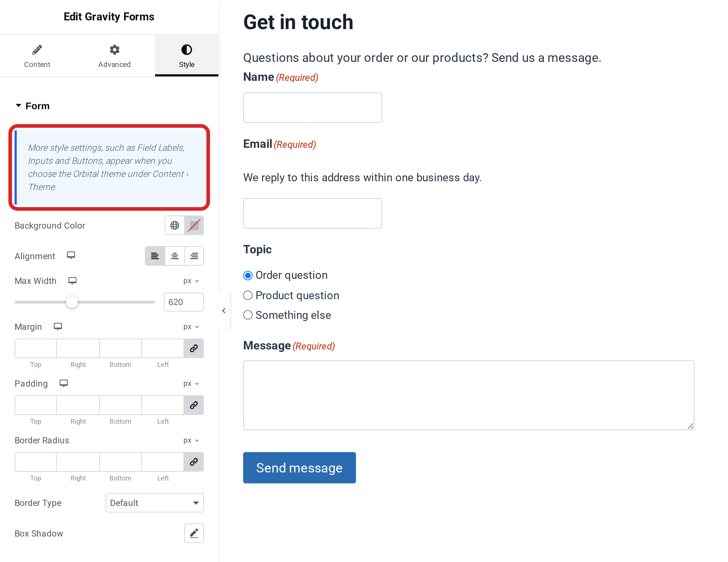Image resolution: width=728 pixels, height=562 pixels.
Task: Open the Content tab
Action: (x=37, y=56)
